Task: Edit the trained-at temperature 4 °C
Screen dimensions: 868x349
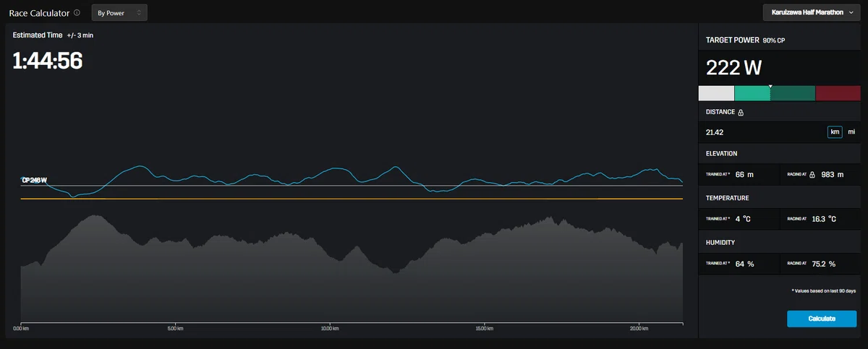Action: click(x=744, y=219)
